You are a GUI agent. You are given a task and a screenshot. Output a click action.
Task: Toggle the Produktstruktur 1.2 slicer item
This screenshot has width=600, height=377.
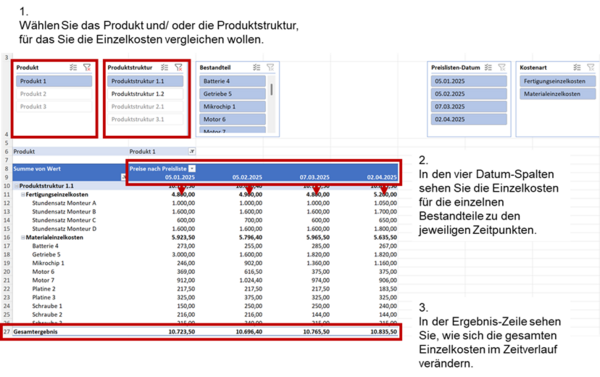coord(145,94)
